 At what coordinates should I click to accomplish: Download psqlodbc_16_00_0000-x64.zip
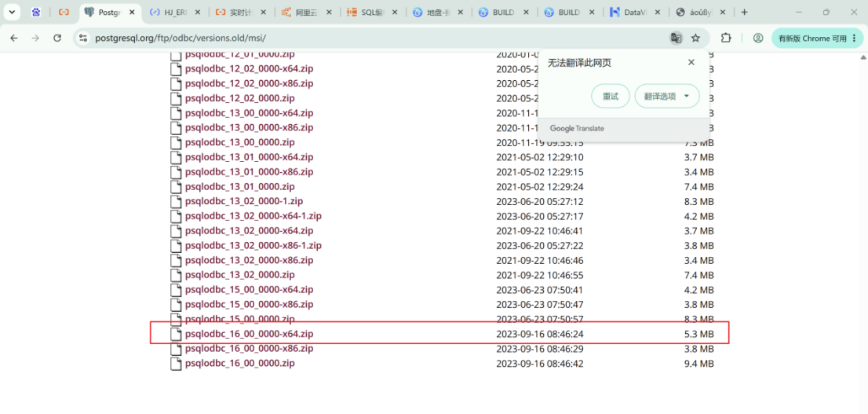[x=249, y=334]
